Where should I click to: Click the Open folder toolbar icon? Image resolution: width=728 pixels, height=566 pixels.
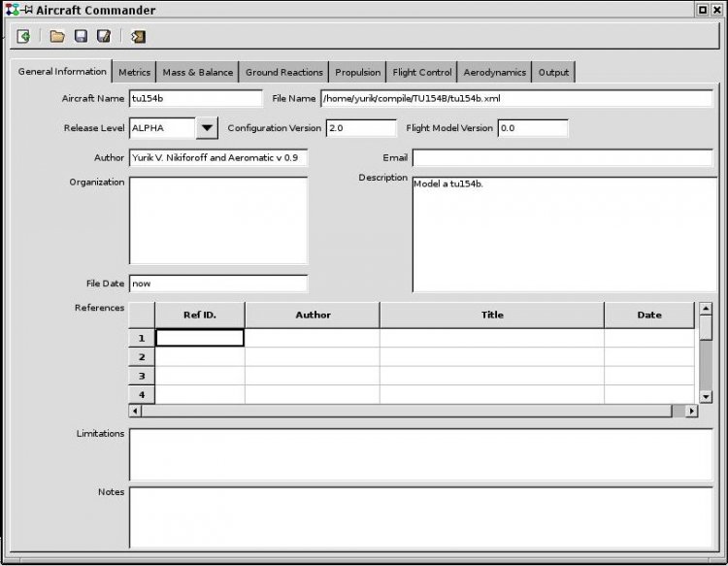click(x=57, y=37)
